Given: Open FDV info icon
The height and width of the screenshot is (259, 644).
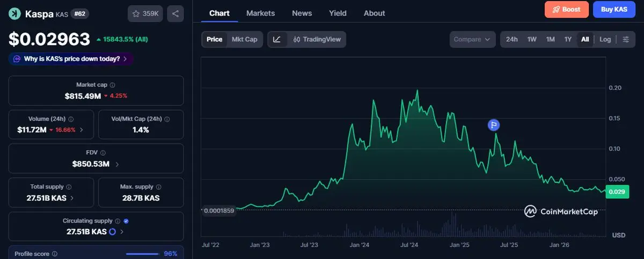Looking at the screenshot, I should coord(104,153).
